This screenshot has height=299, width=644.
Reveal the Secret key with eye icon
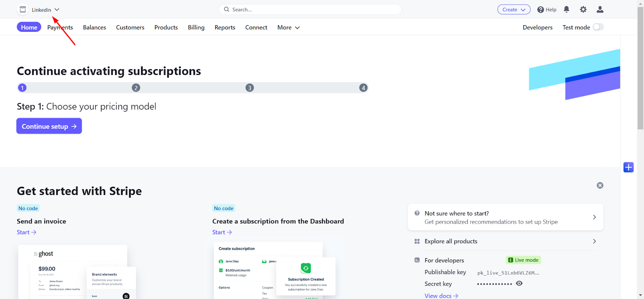(x=519, y=283)
